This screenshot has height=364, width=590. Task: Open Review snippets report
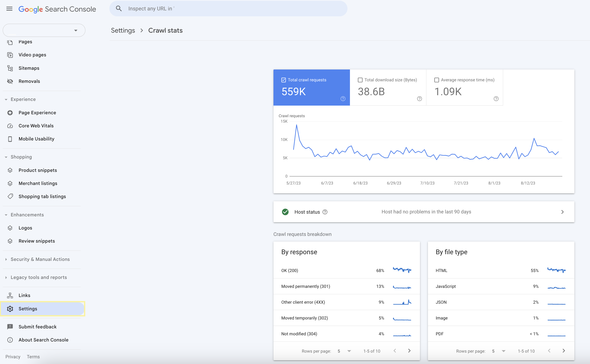37,241
